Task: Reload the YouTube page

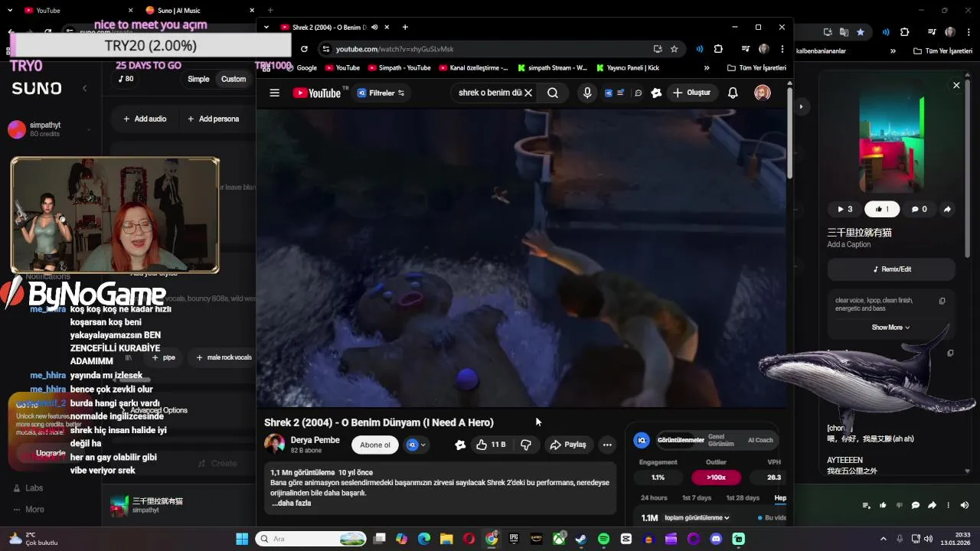Action: coord(304,49)
